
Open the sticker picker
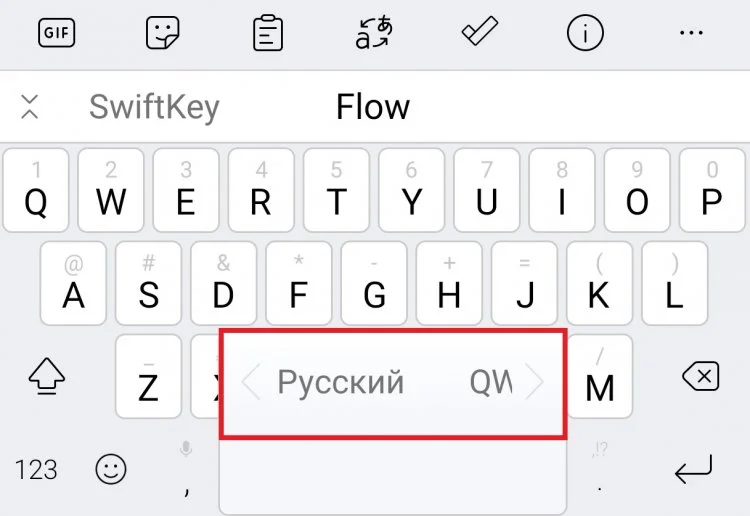coord(163,33)
